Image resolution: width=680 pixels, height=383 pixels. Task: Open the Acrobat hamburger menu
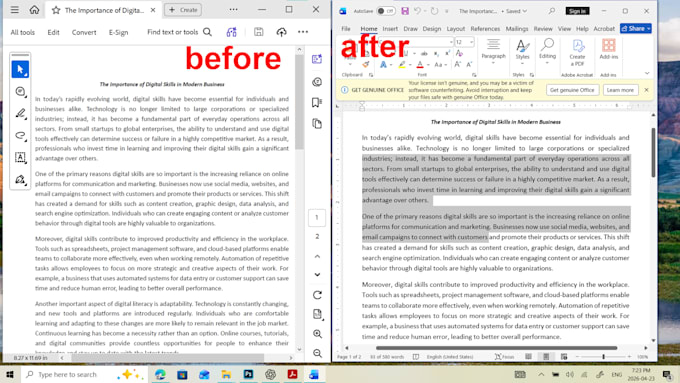tap(14, 10)
